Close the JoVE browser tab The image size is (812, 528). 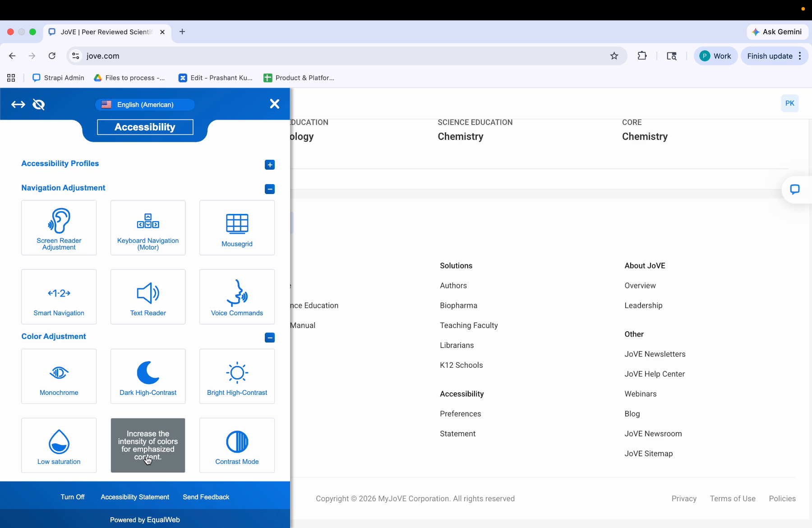162,32
